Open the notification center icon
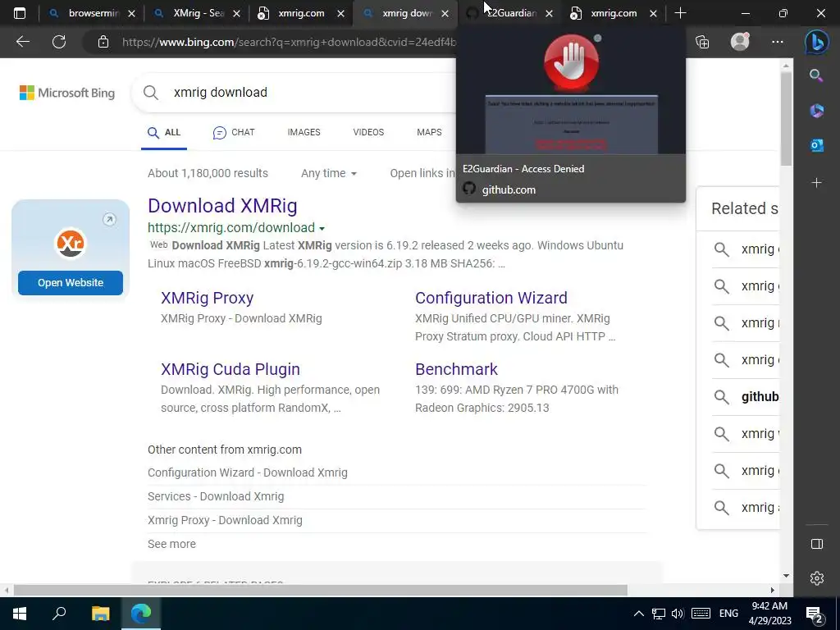 [x=815, y=614]
